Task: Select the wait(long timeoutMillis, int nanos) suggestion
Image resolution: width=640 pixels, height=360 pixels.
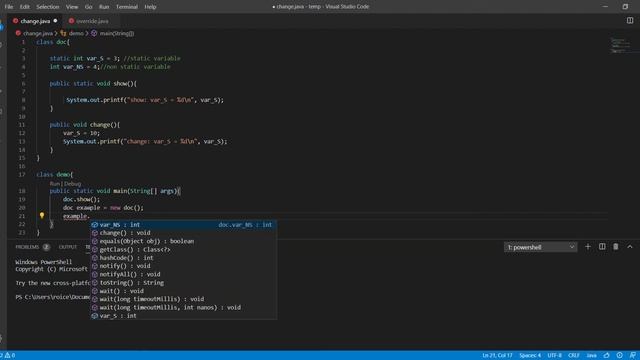Action: (183, 307)
